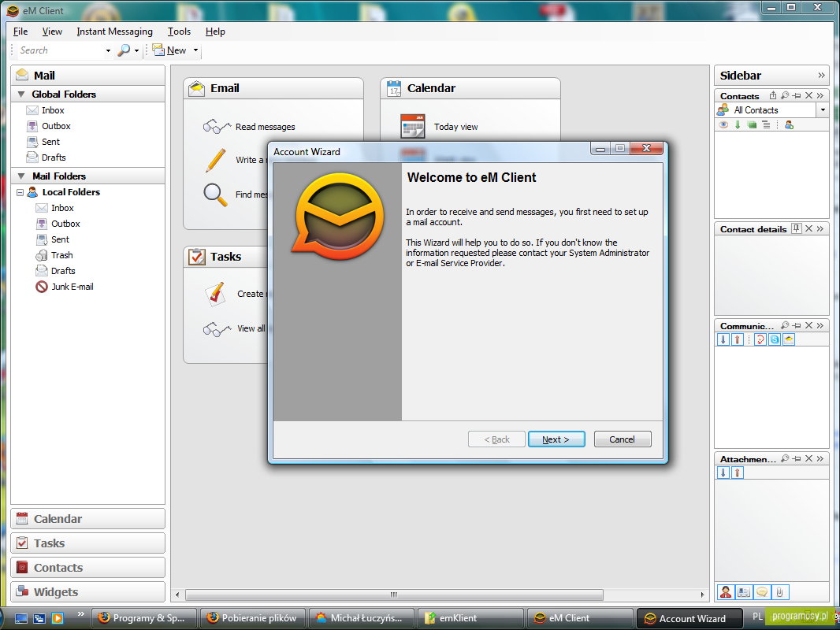Click the emKlient taskbar button

(470, 617)
